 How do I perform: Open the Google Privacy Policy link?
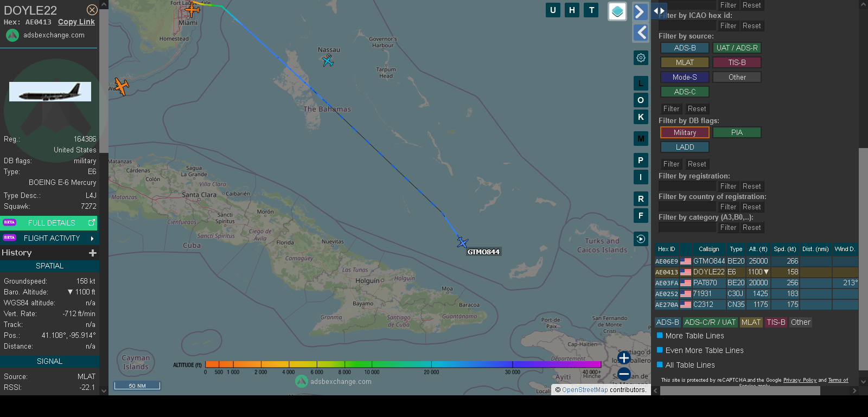[x=800, y=380]
